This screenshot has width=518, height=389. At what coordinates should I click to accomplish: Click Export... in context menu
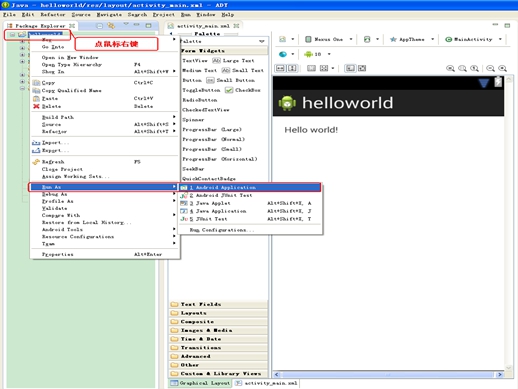[104, 151]
